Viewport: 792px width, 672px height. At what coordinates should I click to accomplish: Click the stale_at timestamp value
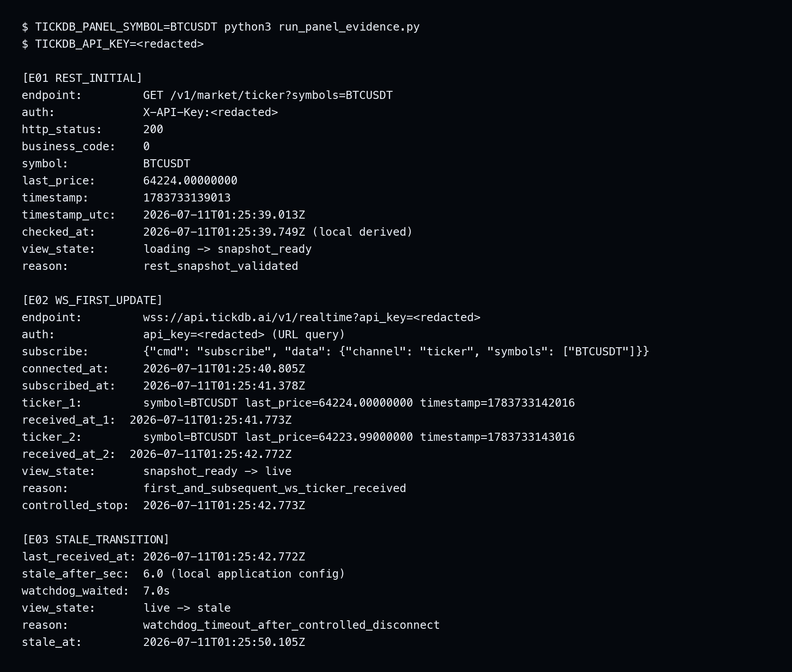[224, 642]
